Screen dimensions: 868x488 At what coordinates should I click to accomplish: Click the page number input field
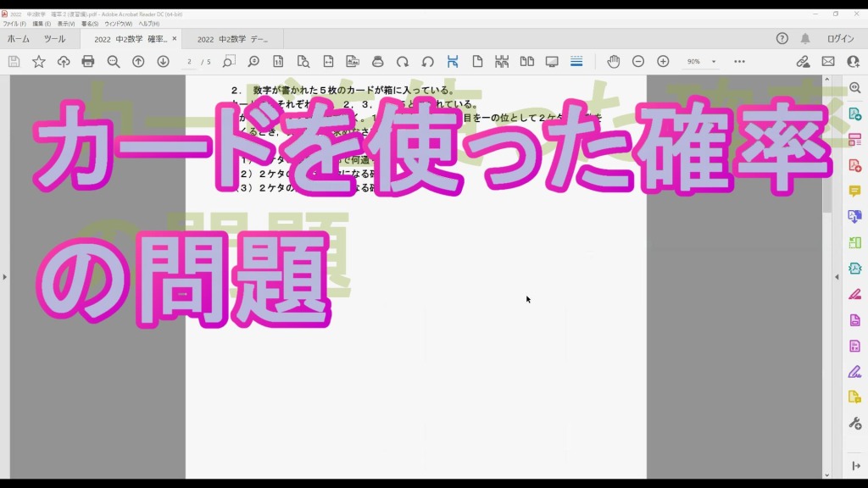(x=190, y=62)
